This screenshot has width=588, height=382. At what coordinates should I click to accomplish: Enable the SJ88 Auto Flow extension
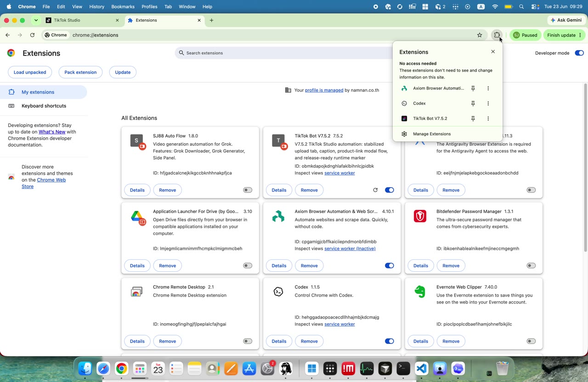tap(248, 190)
